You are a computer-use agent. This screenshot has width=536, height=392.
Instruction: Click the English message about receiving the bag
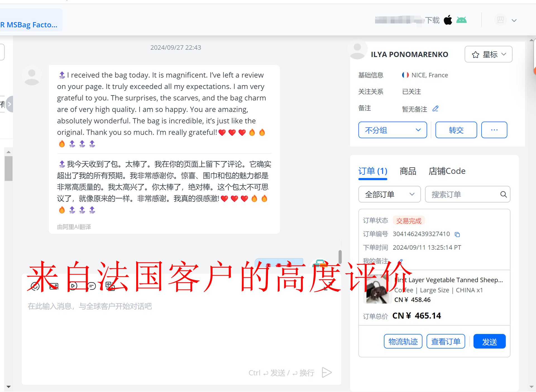tap(162, 109)
